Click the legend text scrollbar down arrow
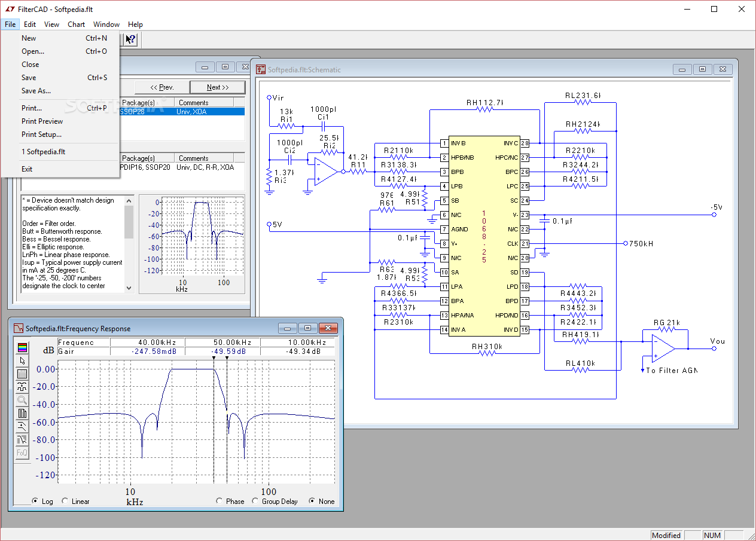The height and width of the screenshot is (541, 756). click(x=129, y=288)
